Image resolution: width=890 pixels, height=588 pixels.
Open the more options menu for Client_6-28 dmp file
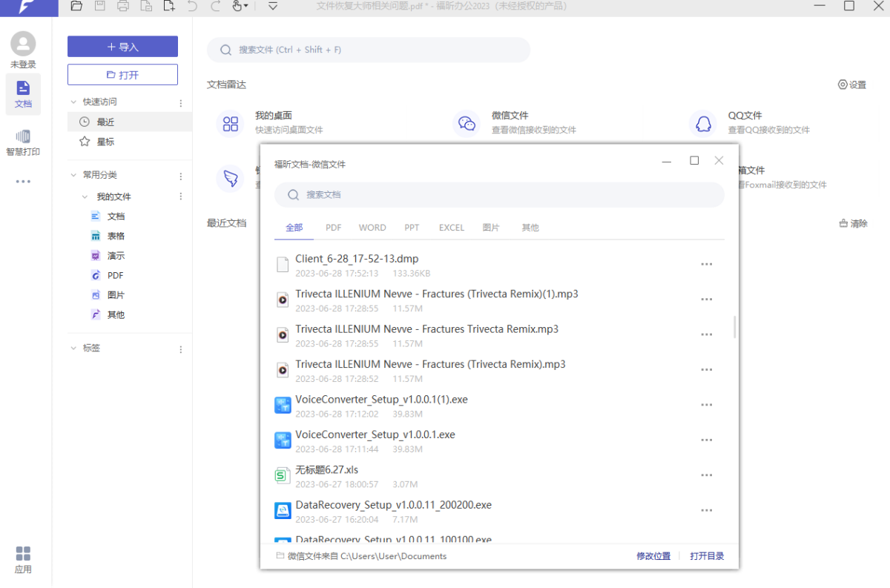tap(706, 264)
